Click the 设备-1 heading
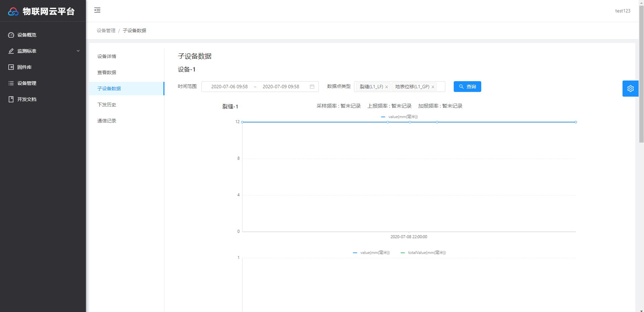 click(x=187, y=69)
